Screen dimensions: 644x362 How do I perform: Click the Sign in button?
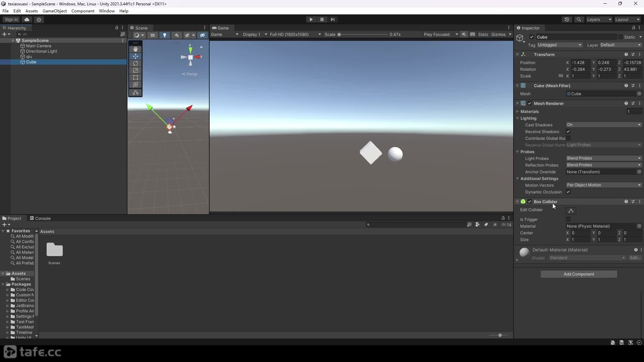click(11, 19)
